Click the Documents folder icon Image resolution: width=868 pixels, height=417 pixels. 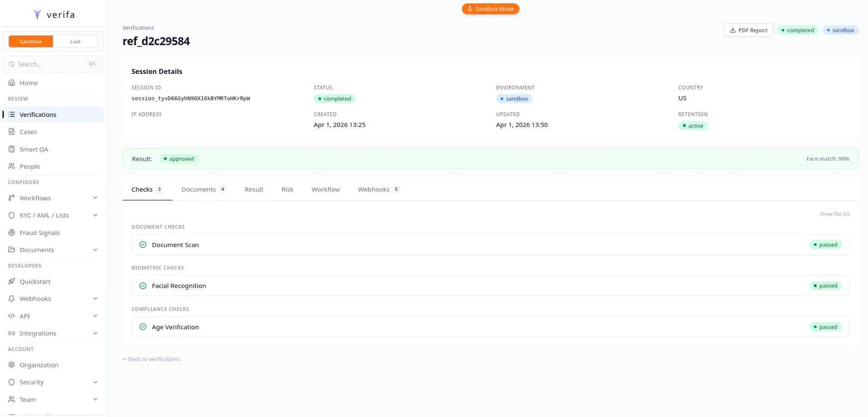(x=11, y=250)
